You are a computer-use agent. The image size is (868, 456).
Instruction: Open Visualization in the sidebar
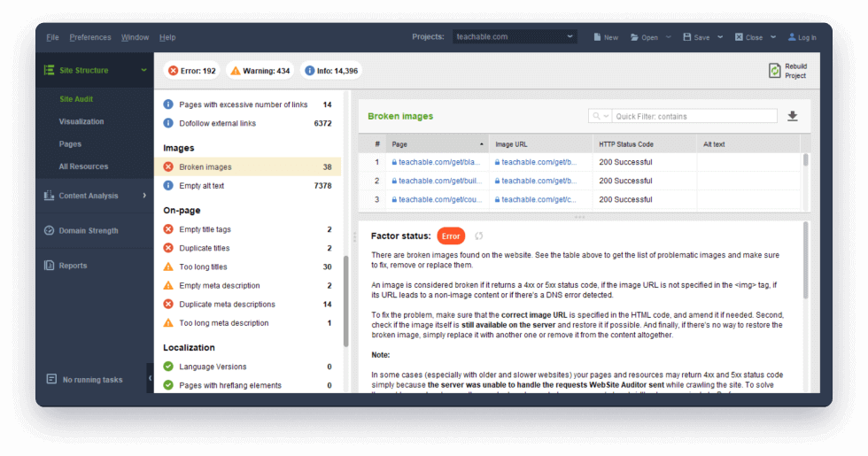tap(81, 121)
